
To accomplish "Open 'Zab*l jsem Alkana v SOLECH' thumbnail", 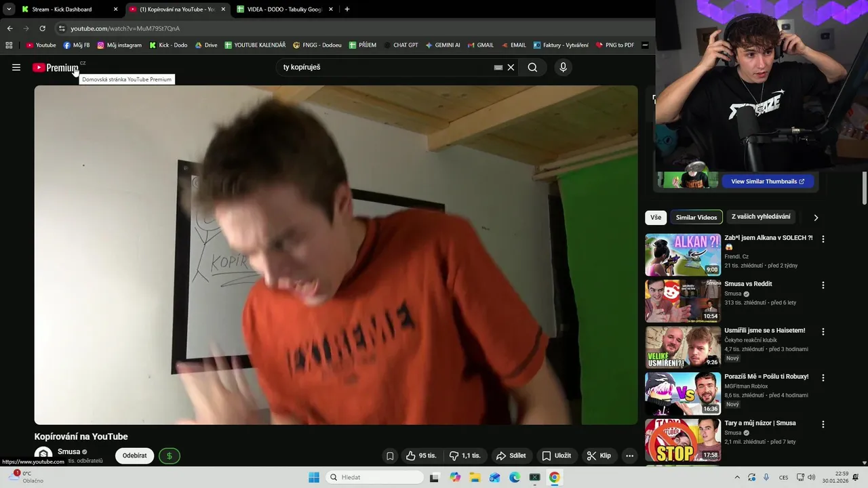I will click(x=682, y=255).
